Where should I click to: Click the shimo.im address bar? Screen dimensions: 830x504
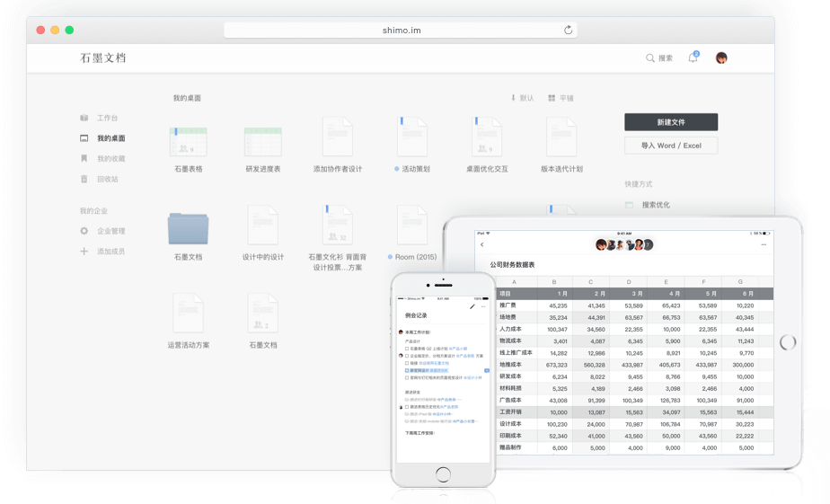click(x=401, y=30)
